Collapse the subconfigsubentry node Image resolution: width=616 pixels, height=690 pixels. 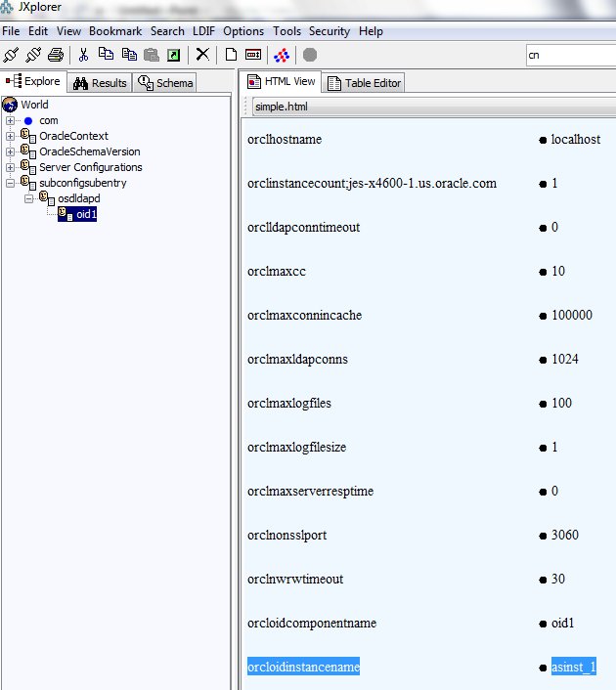tap(10, 183)
